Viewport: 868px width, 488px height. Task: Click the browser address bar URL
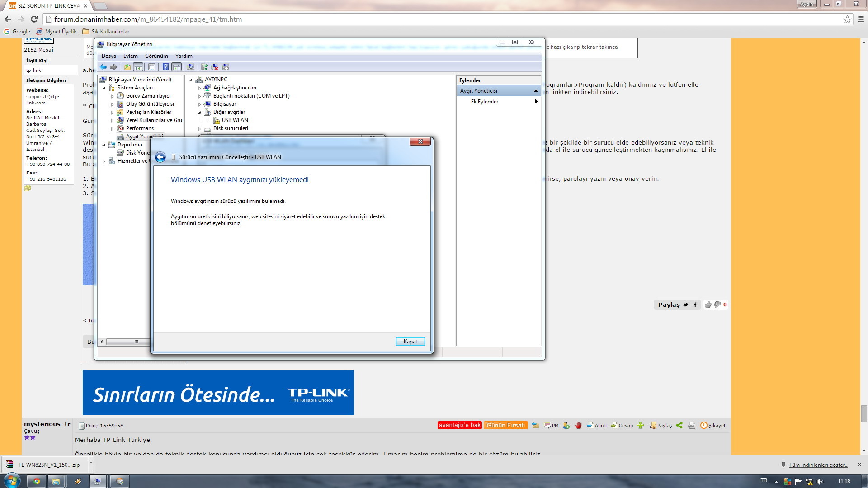pos(148,19)
